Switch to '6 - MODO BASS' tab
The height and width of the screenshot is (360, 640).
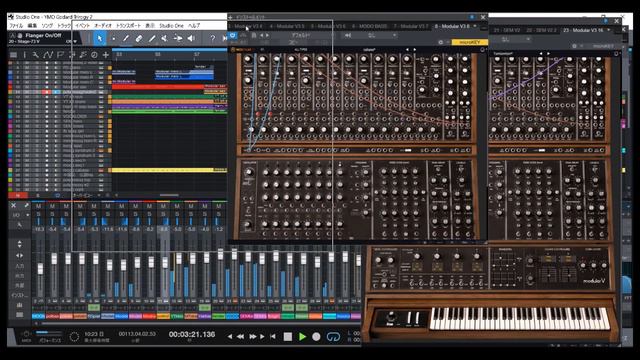pos(369,26)
